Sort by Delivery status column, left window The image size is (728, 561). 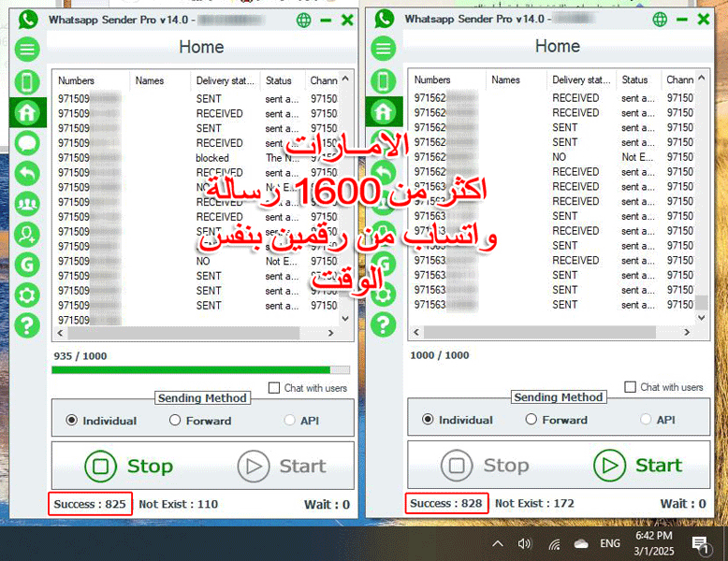(226, 80)
